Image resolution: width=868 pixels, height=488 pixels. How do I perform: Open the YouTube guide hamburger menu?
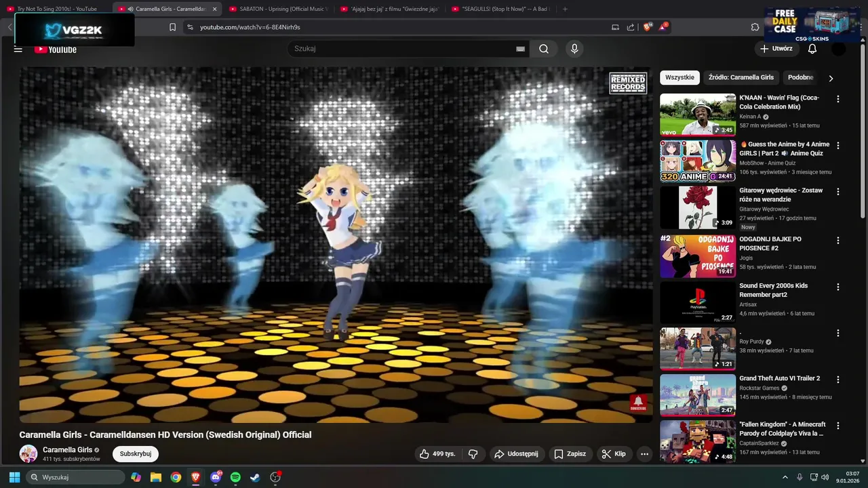[x=18, y=49]
